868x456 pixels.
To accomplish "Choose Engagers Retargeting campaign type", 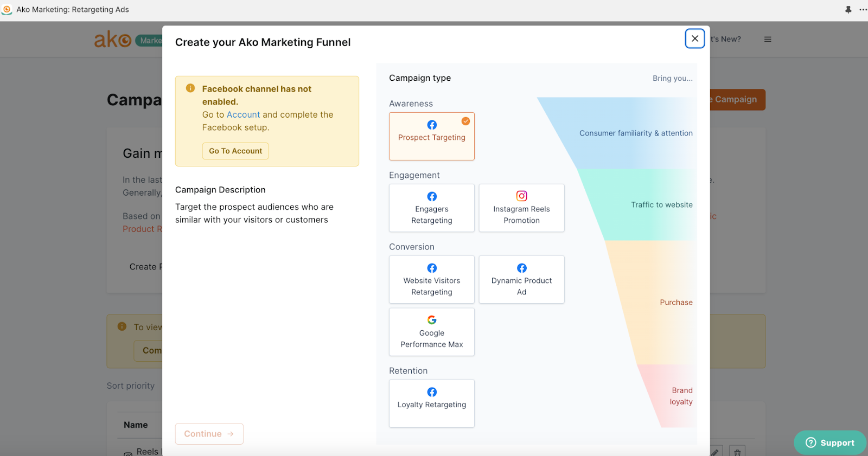I will (431, 208).
